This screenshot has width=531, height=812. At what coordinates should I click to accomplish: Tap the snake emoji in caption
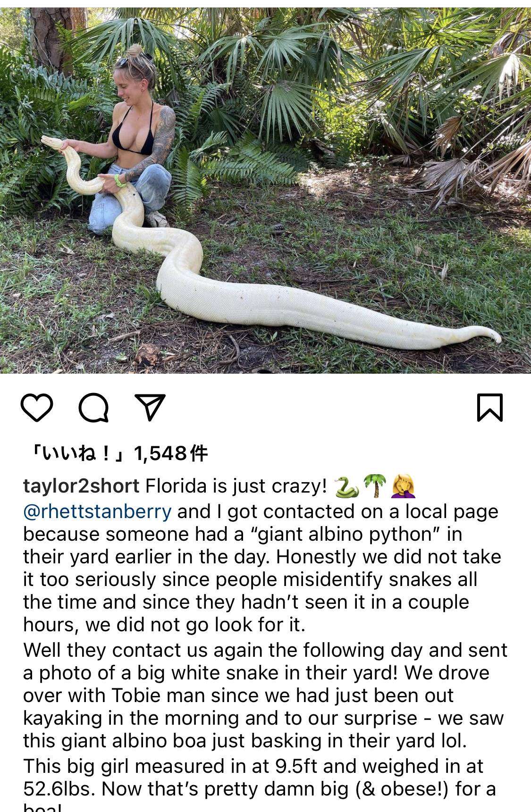[346, 487]
